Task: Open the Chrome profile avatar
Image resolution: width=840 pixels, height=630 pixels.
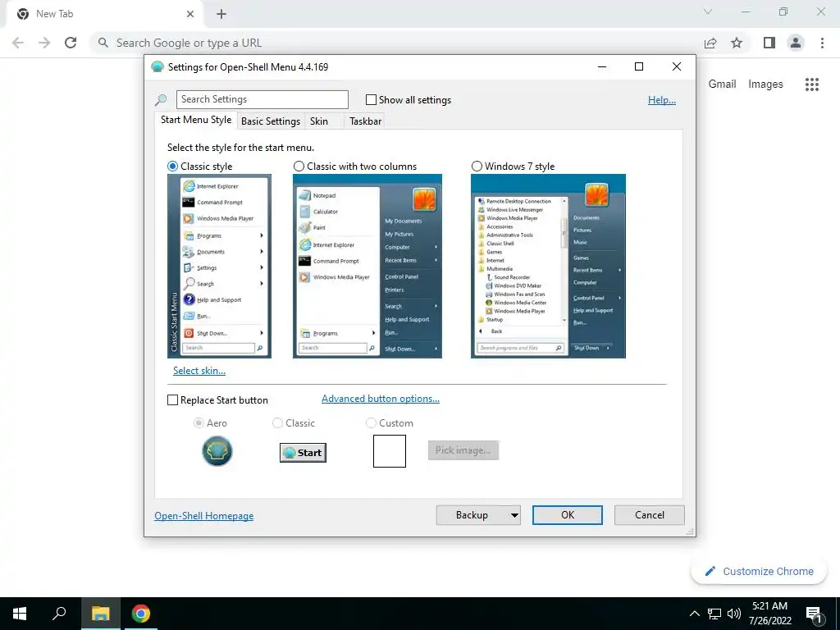Action: [796, 43]
